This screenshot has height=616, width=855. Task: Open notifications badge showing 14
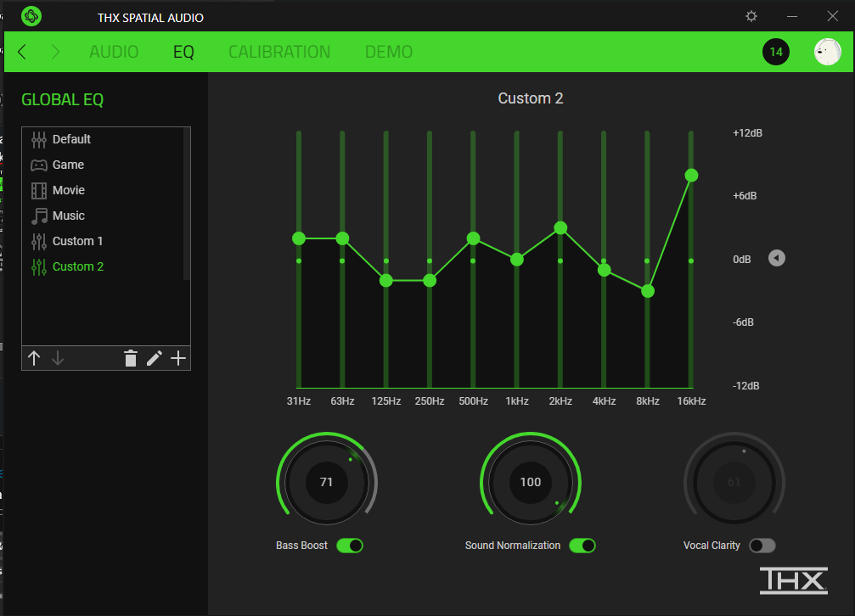click(775, 52)
